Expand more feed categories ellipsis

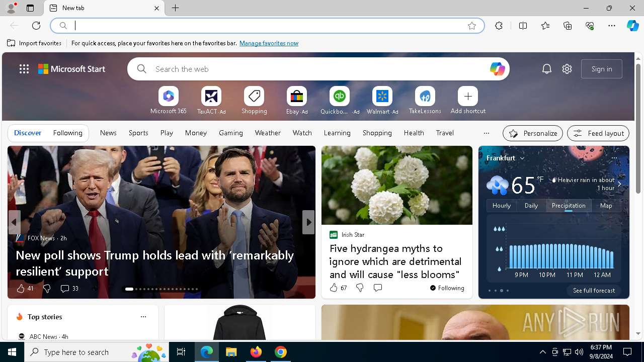(486, 133)
